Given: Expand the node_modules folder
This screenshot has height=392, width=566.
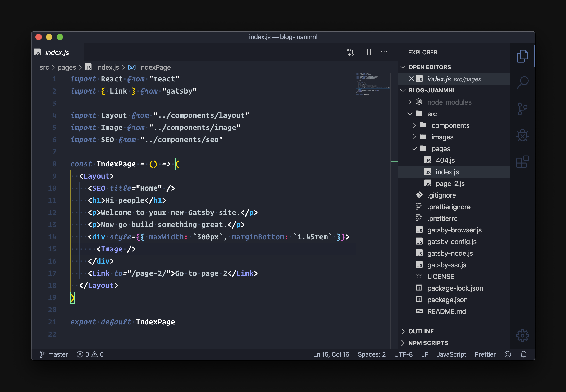Looking at the screenshot, I should [x=449, y=102].
